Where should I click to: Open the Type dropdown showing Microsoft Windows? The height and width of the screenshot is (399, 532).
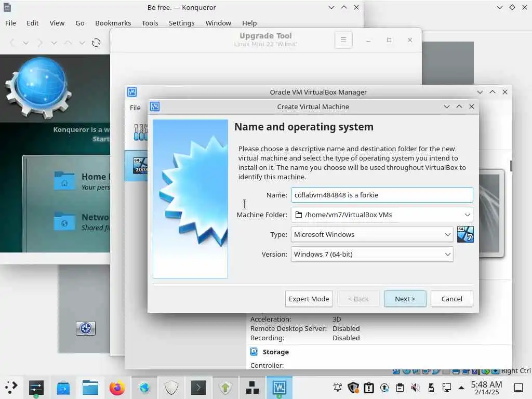[x=372, y=234]
